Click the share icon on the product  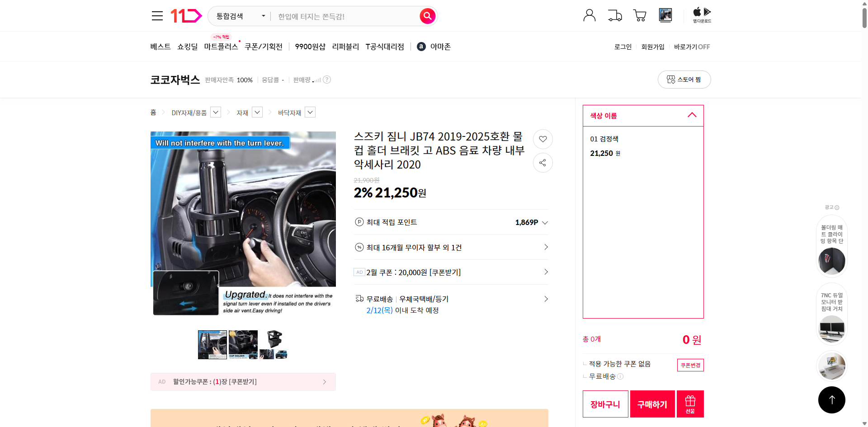tap(542, 163)
